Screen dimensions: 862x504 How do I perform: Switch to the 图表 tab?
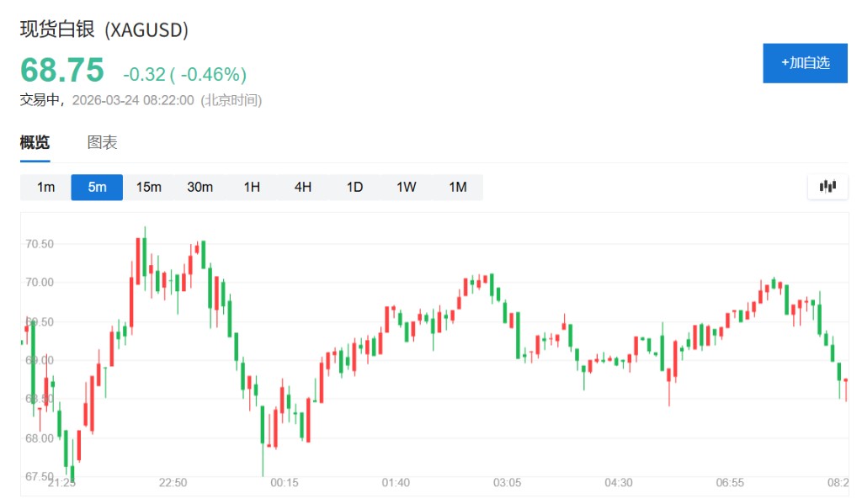pos(102,142)
